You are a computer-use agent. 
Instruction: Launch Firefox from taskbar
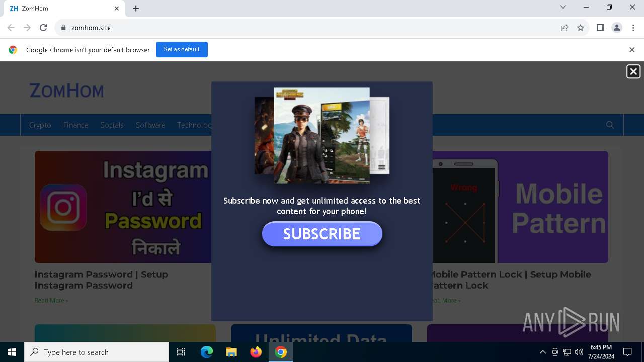tap(256, 352)
